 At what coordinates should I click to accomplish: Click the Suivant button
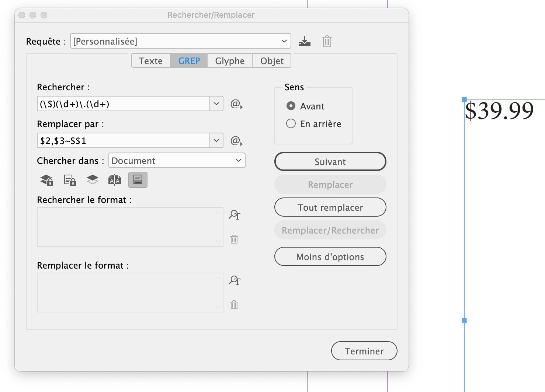coord(330,161)
